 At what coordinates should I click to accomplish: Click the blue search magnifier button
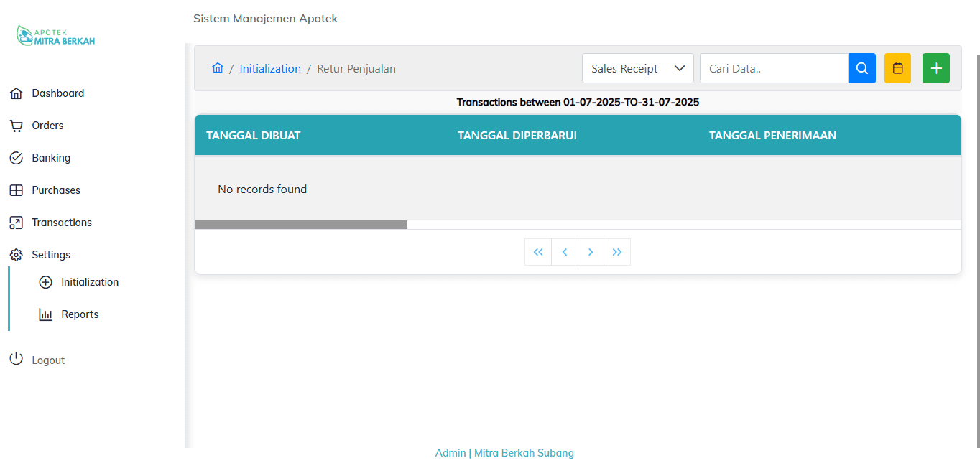point(861,68)
